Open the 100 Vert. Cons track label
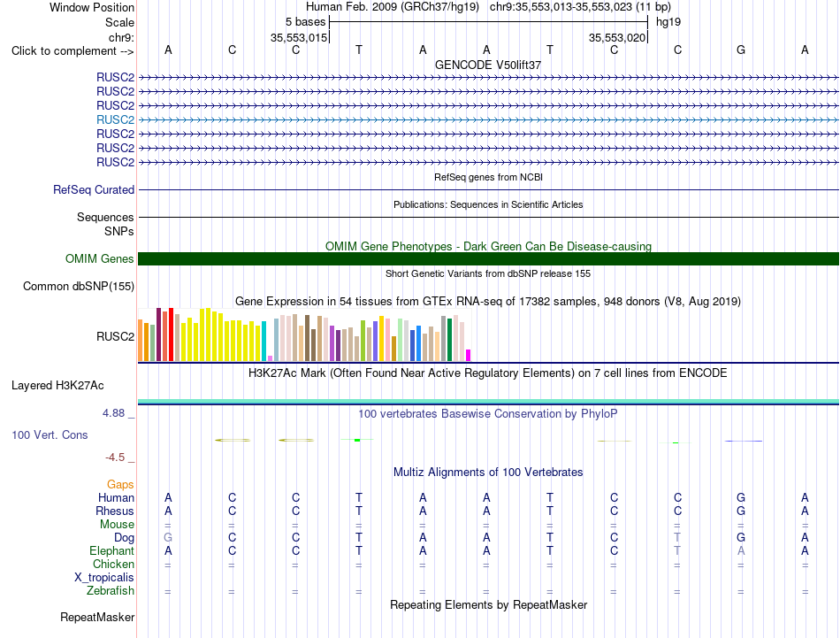The width and height of the screenshot is (840, 638). click(50, 434)
